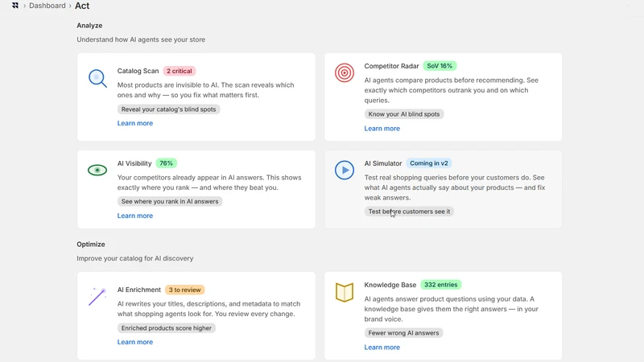The width and height of the screenshot is (644, 362).
Task: Click the '2 critical' badge
Action: [x=180, y=71]
